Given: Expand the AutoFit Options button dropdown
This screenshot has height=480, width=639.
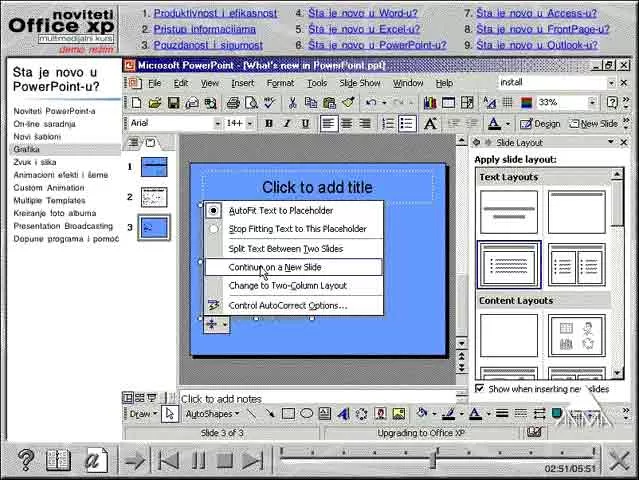Looking at the screenshot, I should click(x=225, y=325).
